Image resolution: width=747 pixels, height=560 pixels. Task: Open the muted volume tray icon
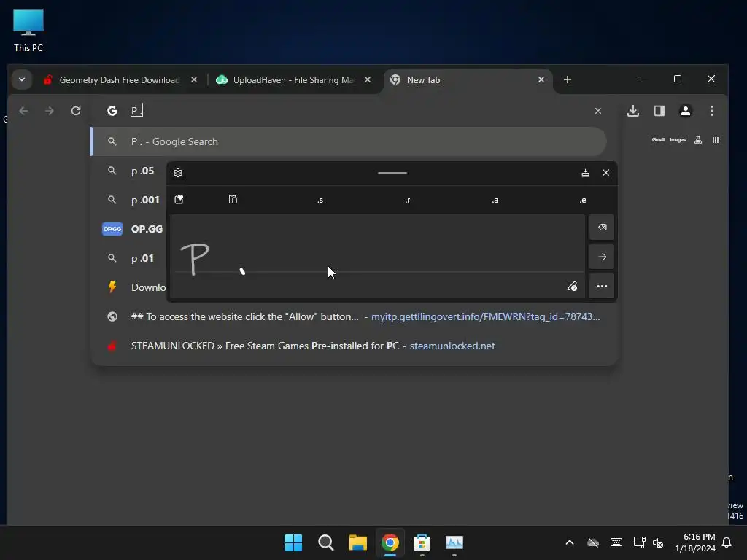(x=658, y=542)
